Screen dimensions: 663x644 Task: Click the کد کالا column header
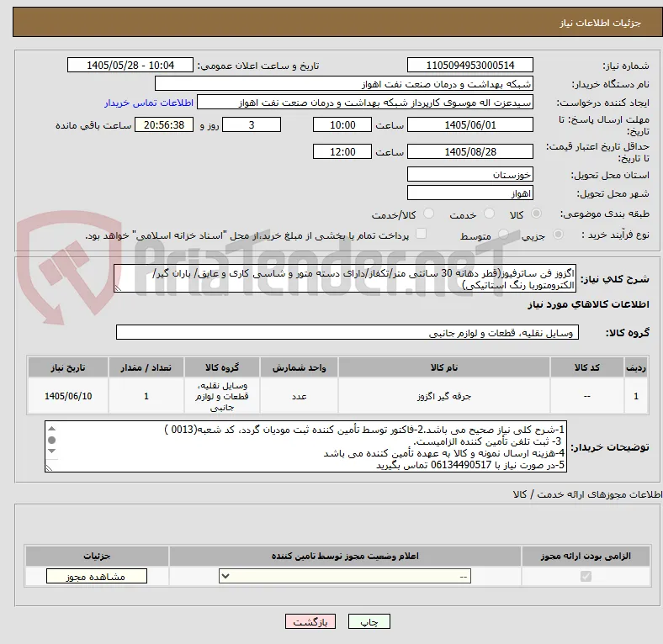587,367
